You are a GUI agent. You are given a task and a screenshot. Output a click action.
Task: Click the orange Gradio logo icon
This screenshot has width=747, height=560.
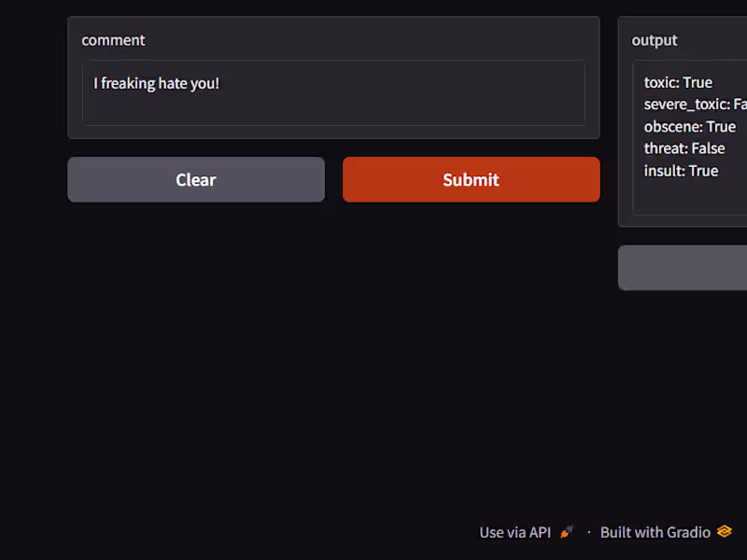coord(725,532)
